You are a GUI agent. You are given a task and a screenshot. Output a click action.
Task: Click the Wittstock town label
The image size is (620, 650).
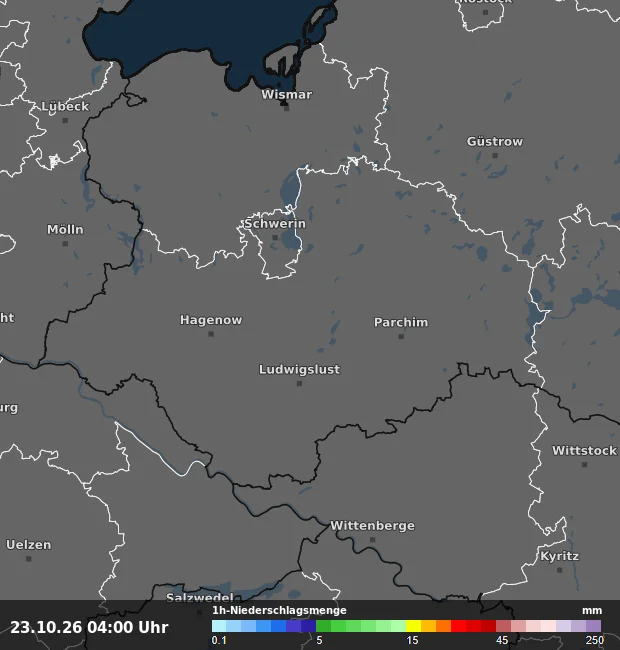point(584,451)
